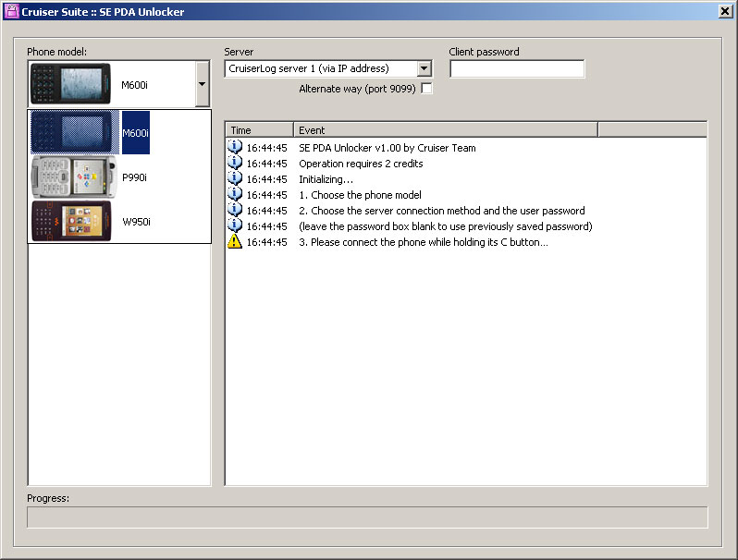Open the Phone model dropdown arrow
The height and width of the screenshot is (560, 738).
click(202, 84)
